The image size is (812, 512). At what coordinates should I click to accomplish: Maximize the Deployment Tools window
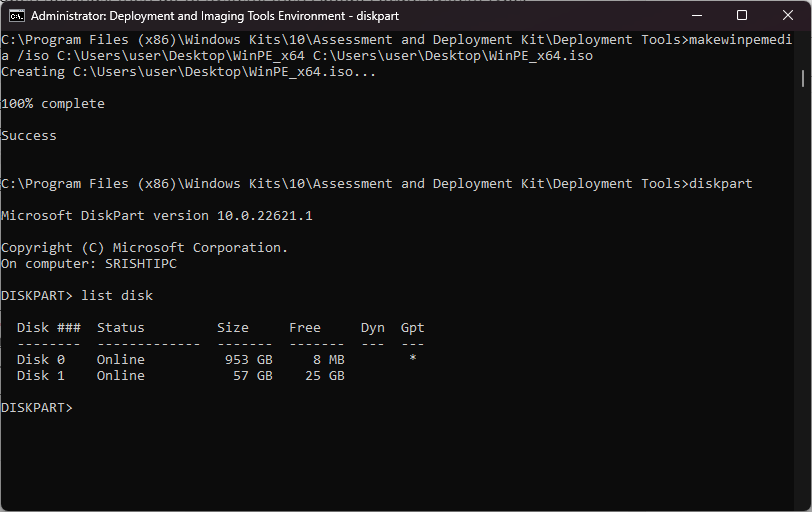click(x=741, y=15)
